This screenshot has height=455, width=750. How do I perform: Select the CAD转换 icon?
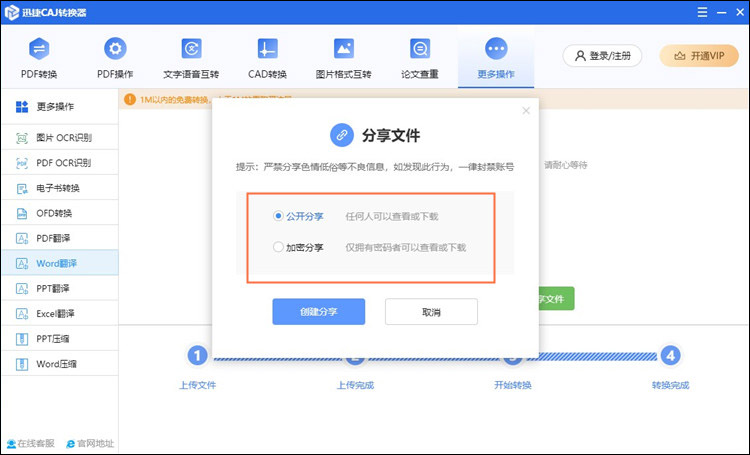tap(267, 49)
